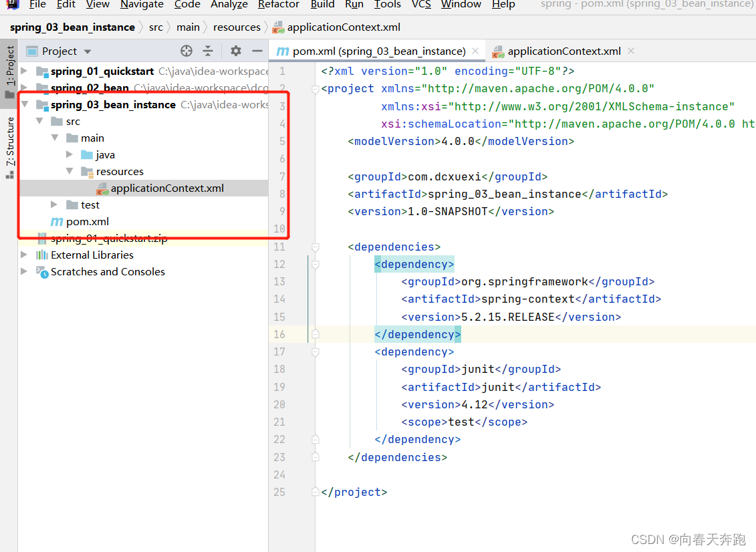Image resolution: width=756 pixels, height=552 pixels.
Task: Collapse the src folder
Action: pyautogui.click(x=39, y=121)
